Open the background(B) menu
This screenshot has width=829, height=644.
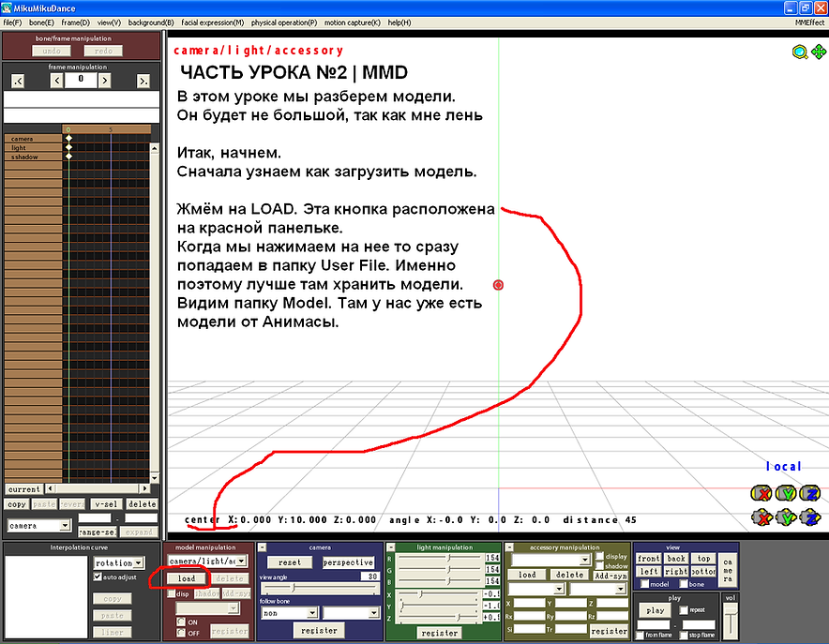point(151,22)
